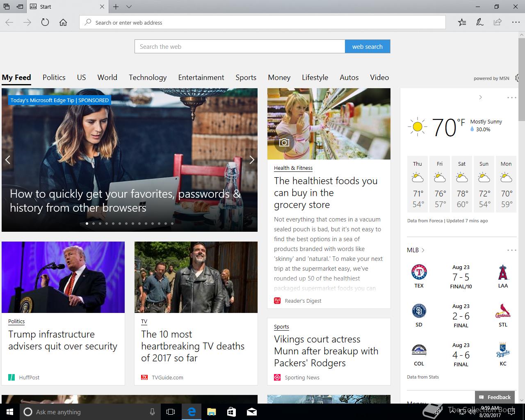The image size is (525, 420).
Task: Select the San Diego Padres logo
Action: pyautogui.click(x=419, y=311)
